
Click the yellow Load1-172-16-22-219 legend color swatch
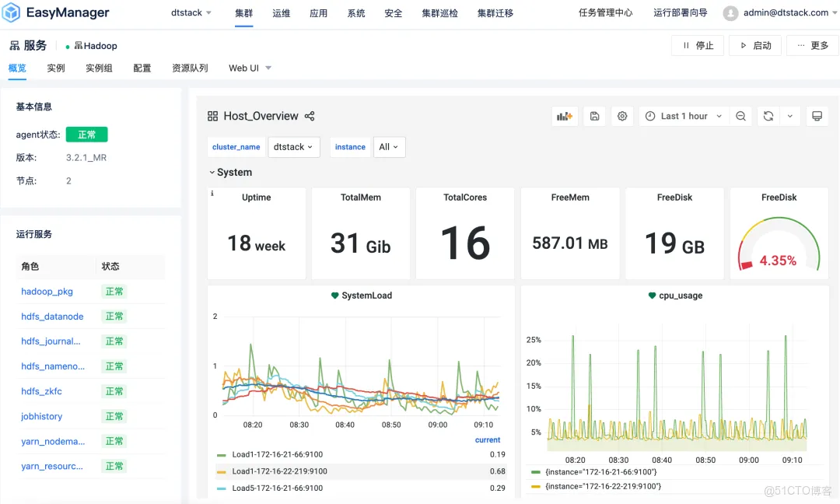221,471
